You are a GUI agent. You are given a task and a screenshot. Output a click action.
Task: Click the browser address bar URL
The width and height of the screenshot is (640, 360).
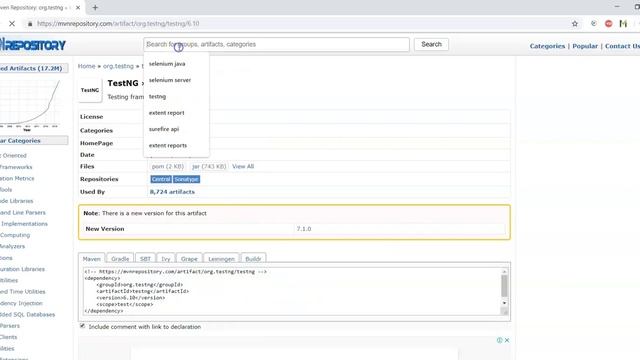point(118,24)
